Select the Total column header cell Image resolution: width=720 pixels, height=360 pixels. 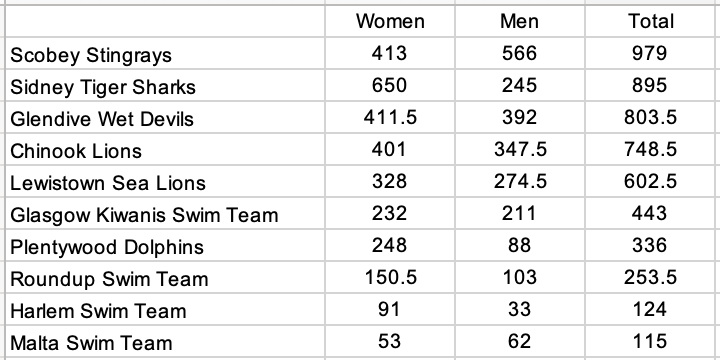[x=650, y=21]
